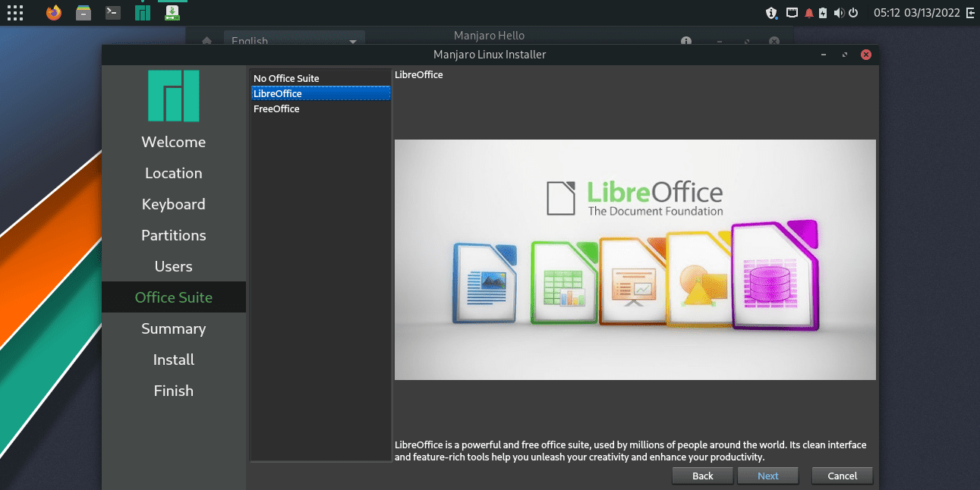
Task: Check the battery power tray icon
Action: (823, 12)
